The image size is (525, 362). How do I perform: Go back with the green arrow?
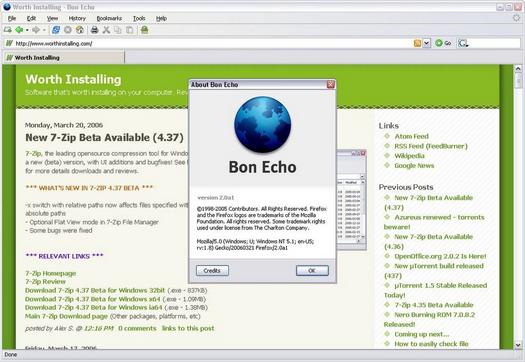tap(19, 30)
